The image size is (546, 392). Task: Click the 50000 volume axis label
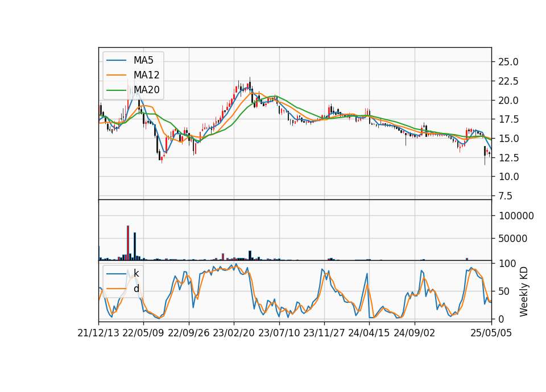(x=513, y=239)
